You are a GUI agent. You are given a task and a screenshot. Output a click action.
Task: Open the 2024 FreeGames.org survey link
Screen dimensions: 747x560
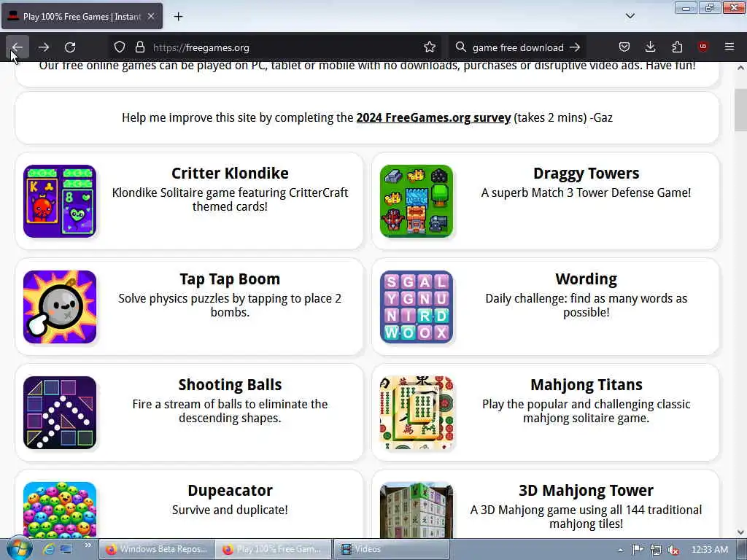(x=433, y=117)
